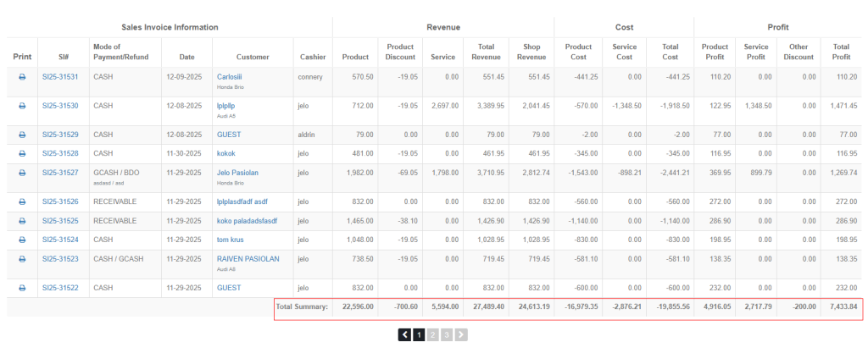Open invoice link SI25-31531

(60, 77)
